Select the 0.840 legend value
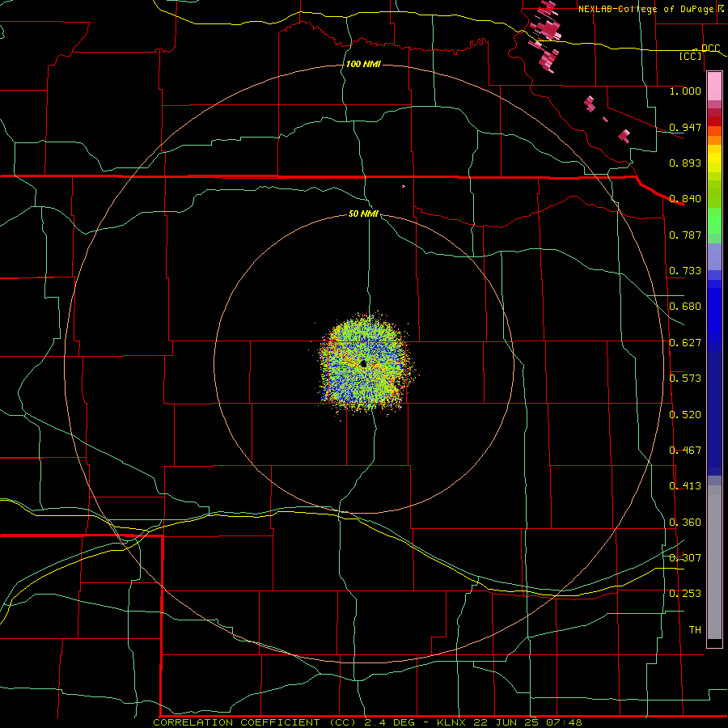Screen dimensions: 728x728 click(685, 199)
